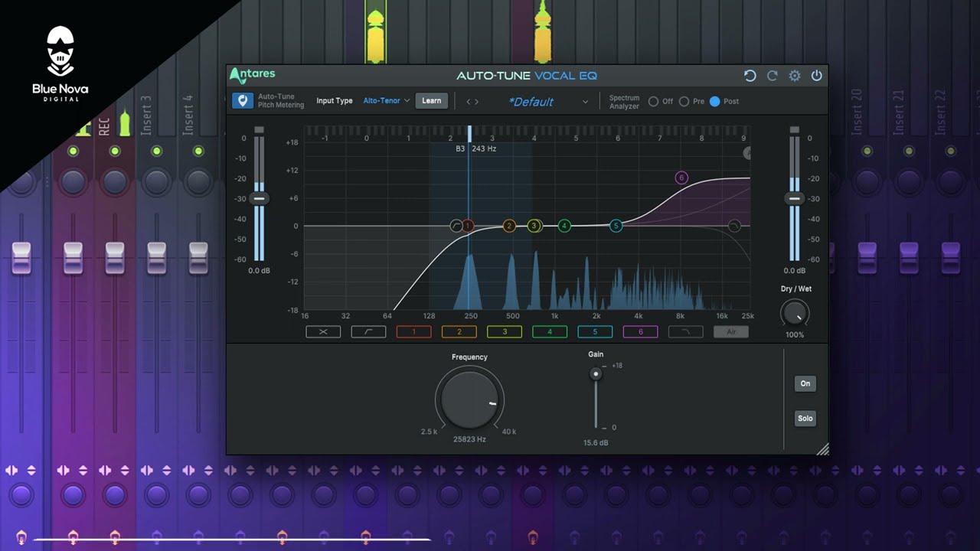Image resolution: width=980 pixels, height=551 pixels.
Task: Toggle the purple band 6 button below graph
Action: [641, 332]
